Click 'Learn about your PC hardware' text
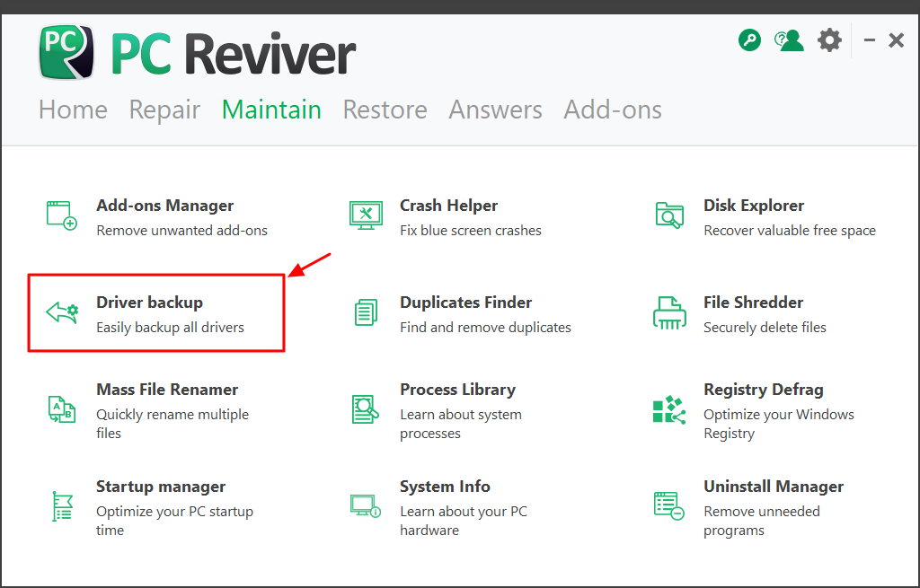The image size is (920, 588). point(464,521)
